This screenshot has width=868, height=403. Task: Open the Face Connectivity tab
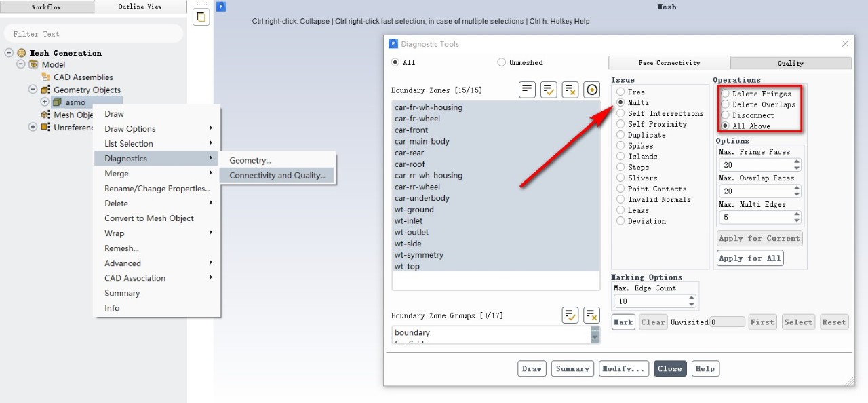pos(669,62)
